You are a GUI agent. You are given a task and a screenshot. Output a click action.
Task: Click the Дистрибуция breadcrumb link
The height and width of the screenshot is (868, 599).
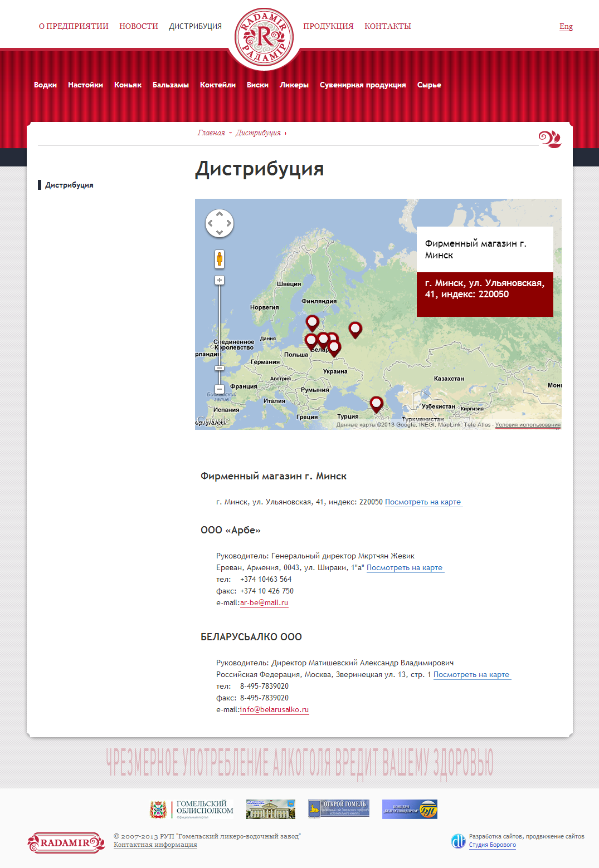tap(258, 133)
